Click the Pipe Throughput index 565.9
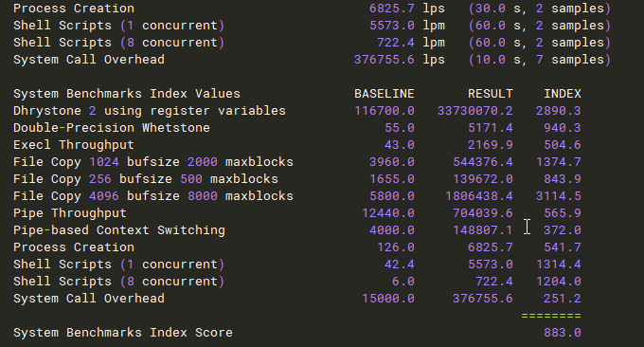 click(563, 213)
